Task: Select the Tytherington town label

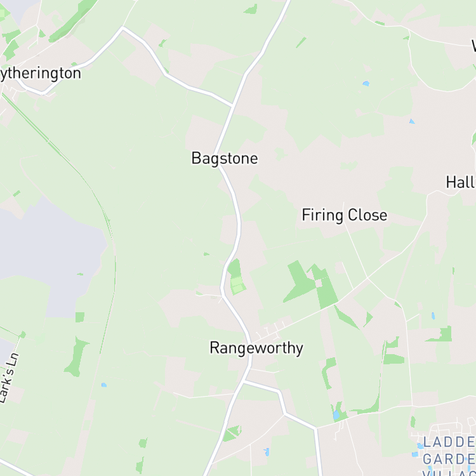Action: click(x=41, y=74)
